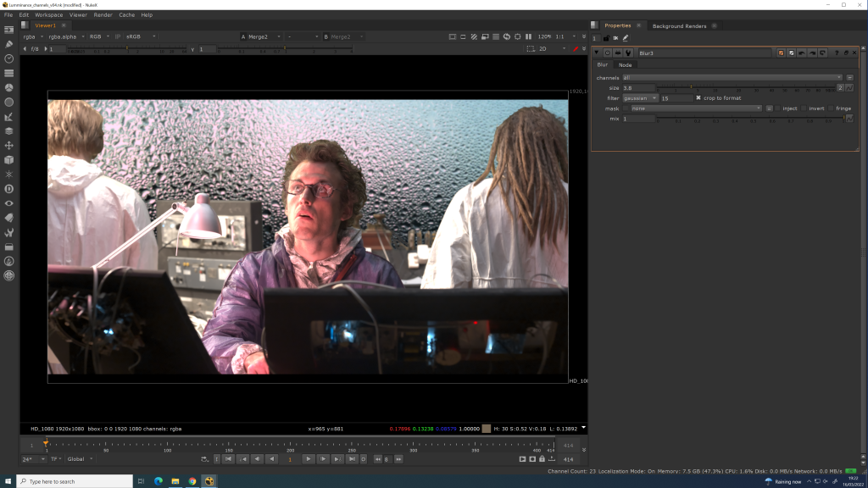Viewport: 868px width, 488px height.
Task: Open the rgba.alpha channel dropdown
Action: [66, 36]
